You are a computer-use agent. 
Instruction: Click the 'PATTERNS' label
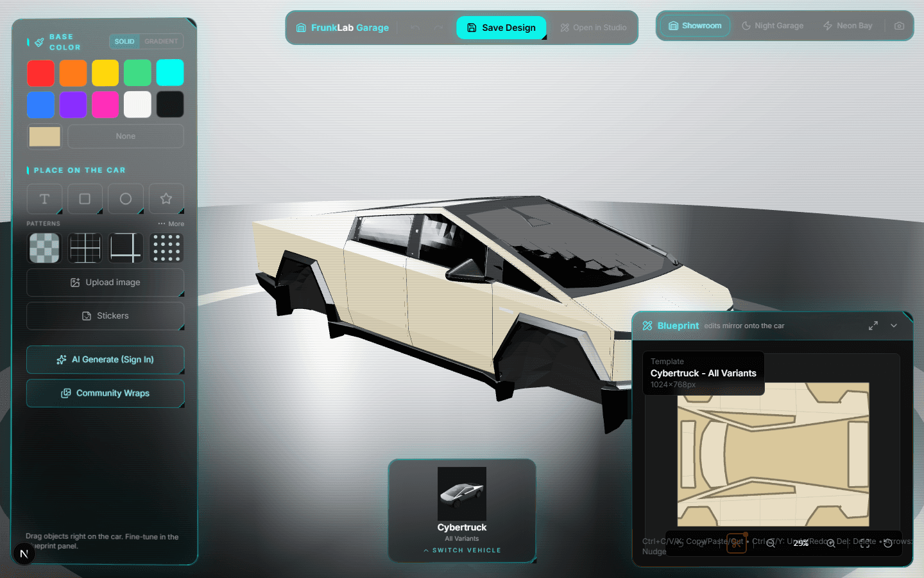pos(43,223)
